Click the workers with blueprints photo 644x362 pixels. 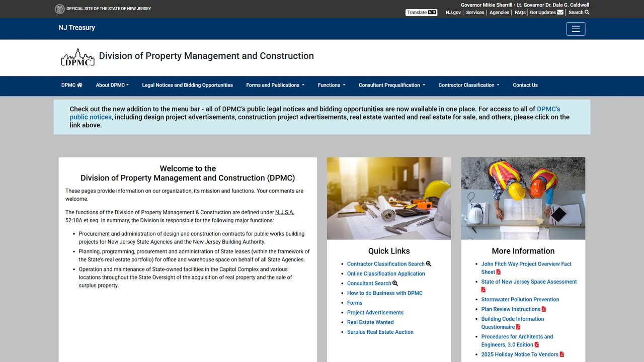pyautogui.click(x=523, y=199)
